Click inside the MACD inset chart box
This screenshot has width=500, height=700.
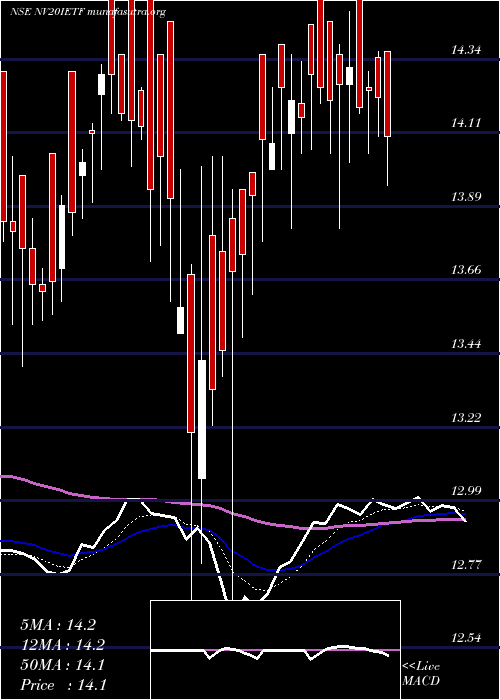click(x=275, y=650)
